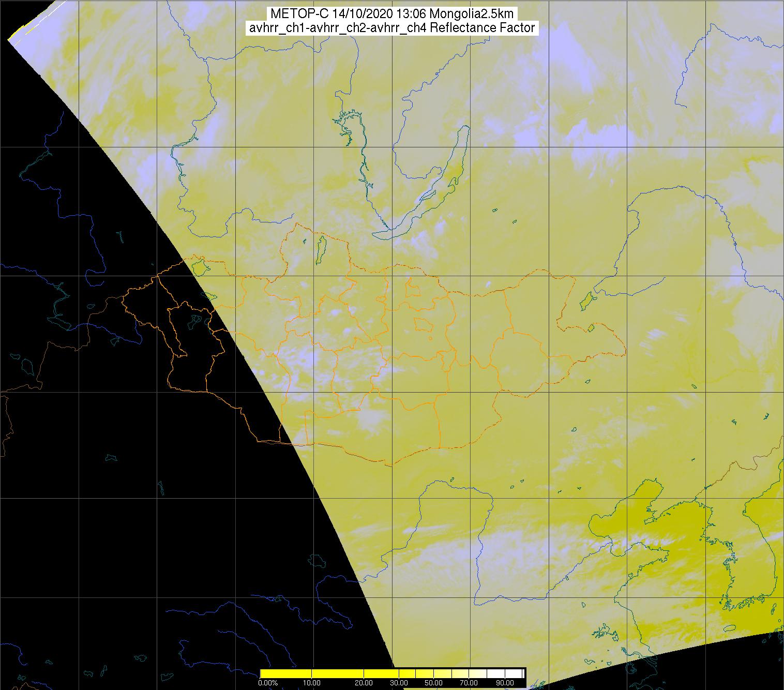Click the 50.00 color bar label
The width and height of the screenshot is (784, 690).
(434, 683)
